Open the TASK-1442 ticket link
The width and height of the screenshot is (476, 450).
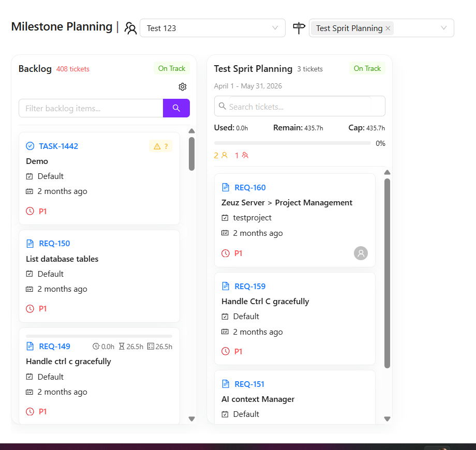click(58, 146)
